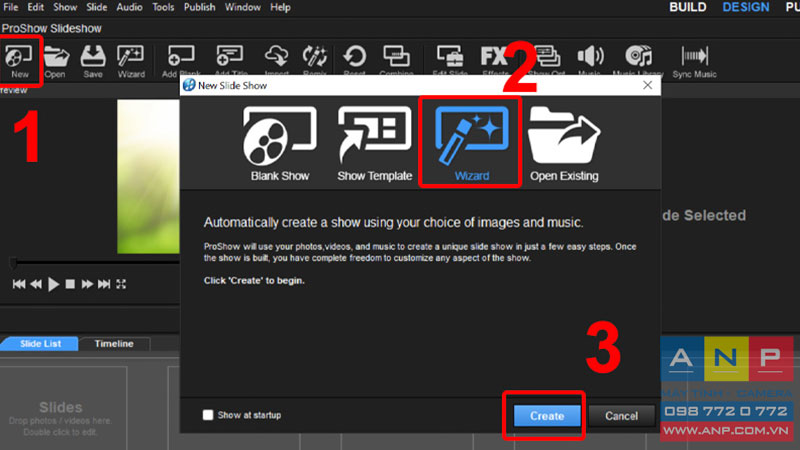The image size is (800, 450).
Task: Open a show with the Open toolbar icon
Action: (56, 61)
